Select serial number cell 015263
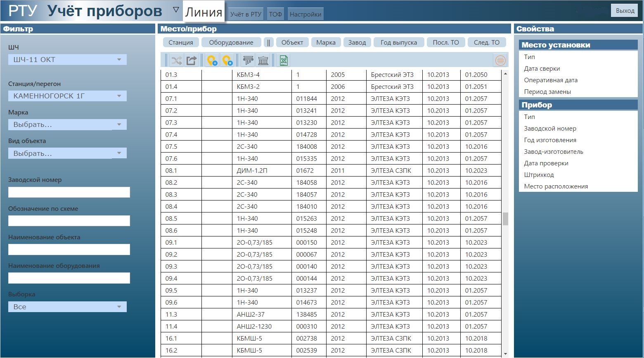The image size is (644, 358). click(x=309, y=219)
